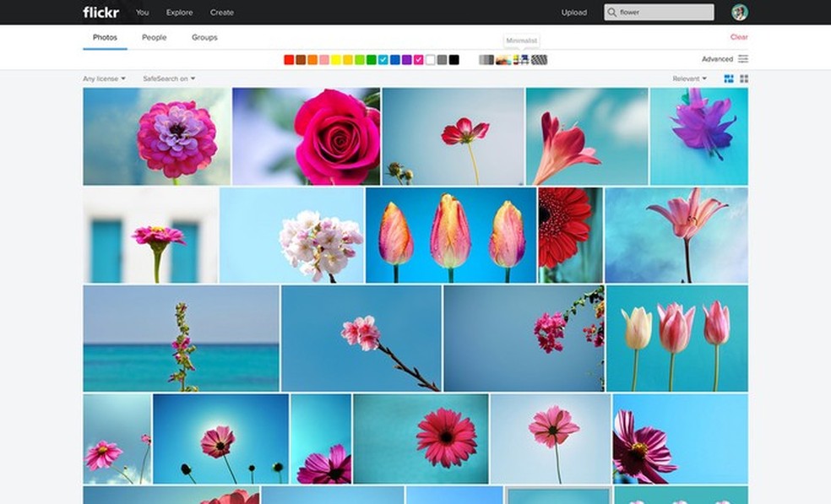Screen dimensions: 831x504
Task: Switch to the justified layout view
Action: [729, 79]
